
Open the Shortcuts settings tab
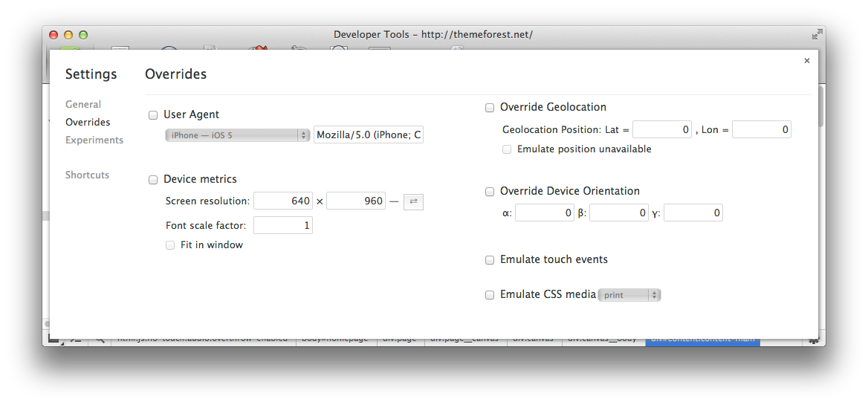coord(87,175)
